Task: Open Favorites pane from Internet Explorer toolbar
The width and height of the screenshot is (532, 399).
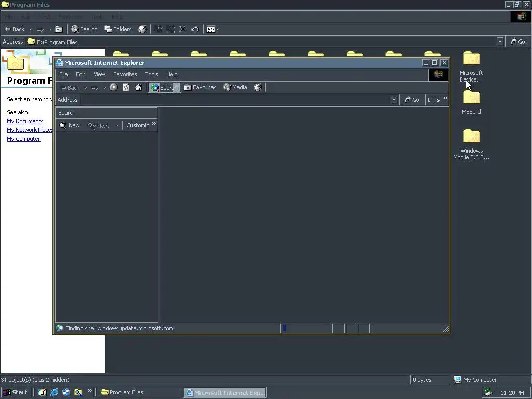Action: [x=200, y=87]
